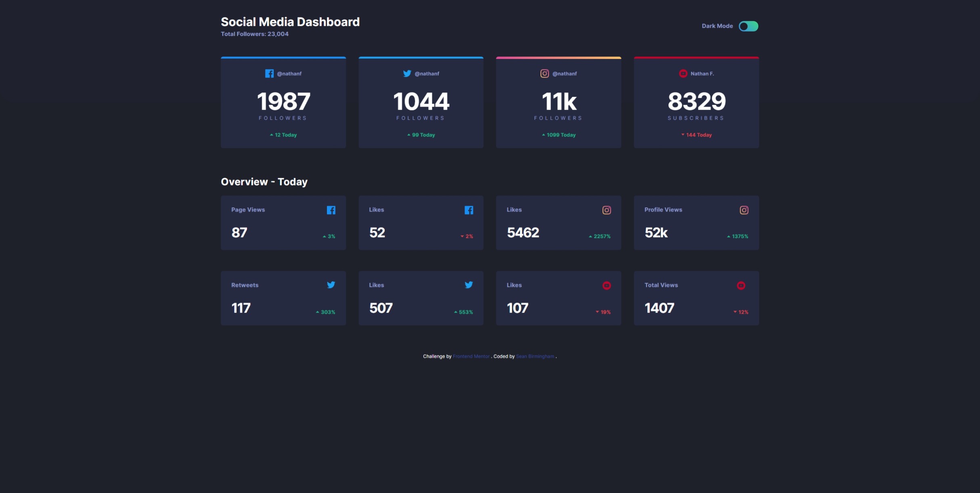Click the 2257% increase on Instagram Likes
The image size is (980, 493).
coord(600,236)
